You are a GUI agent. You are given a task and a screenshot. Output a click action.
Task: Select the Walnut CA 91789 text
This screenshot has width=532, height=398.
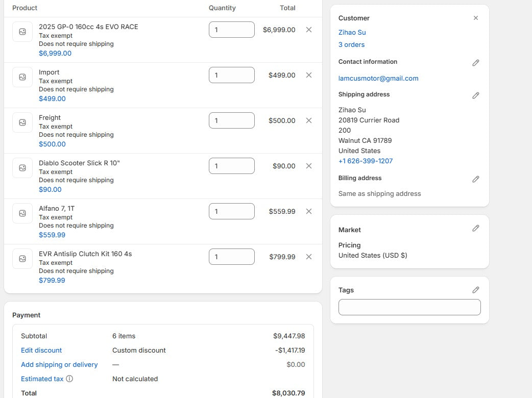pyautogui.click(x=365, y=141)
